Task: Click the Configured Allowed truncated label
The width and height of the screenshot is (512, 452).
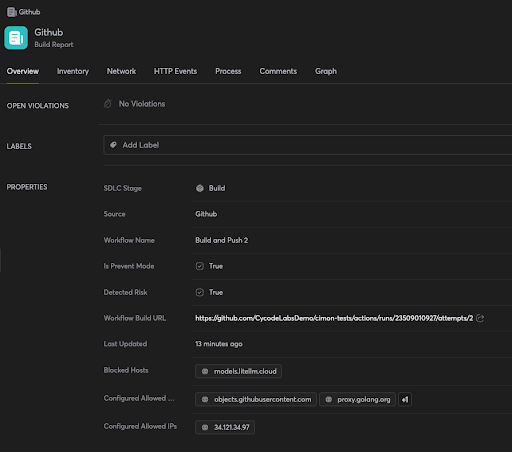Action: (x=139, y=398)
